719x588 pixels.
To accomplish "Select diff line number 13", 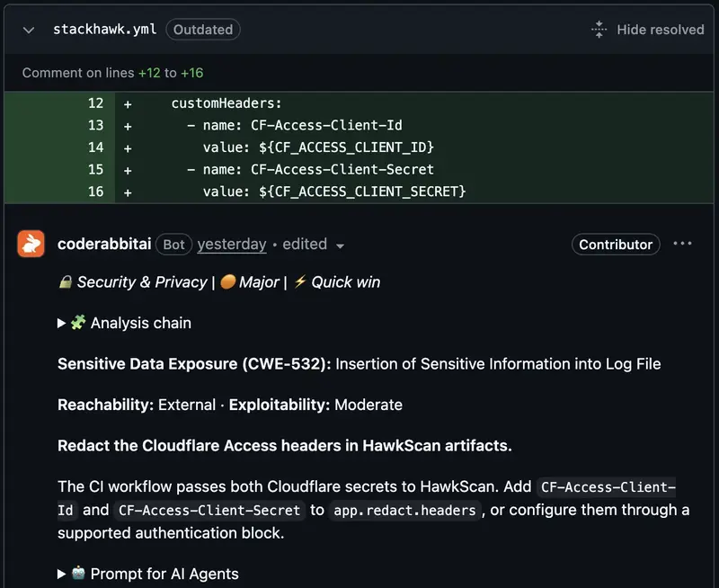I will tap(95, 125).
